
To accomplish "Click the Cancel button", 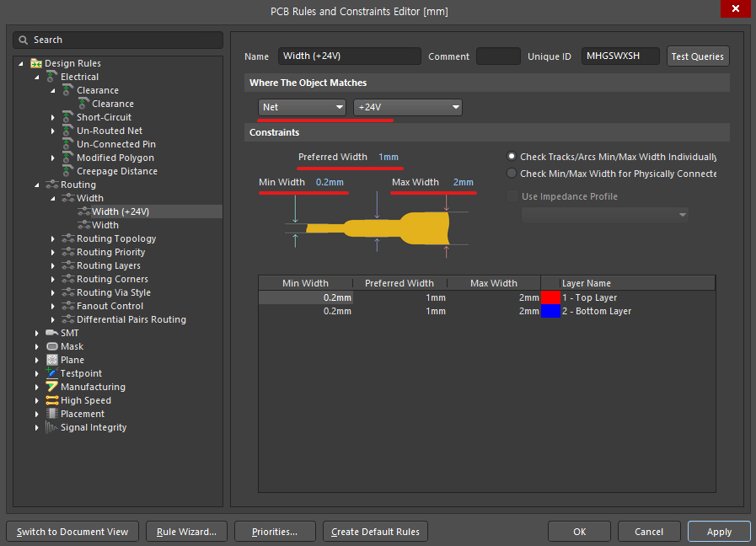I will [649, 532].
